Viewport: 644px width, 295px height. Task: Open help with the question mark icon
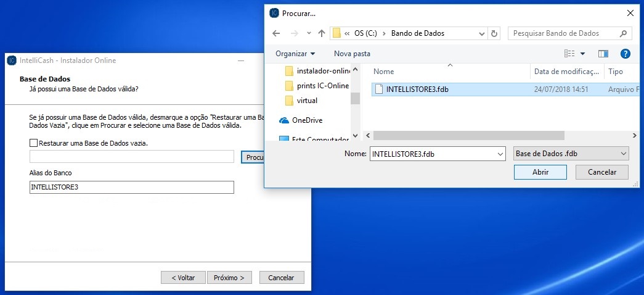click(625, 54)
